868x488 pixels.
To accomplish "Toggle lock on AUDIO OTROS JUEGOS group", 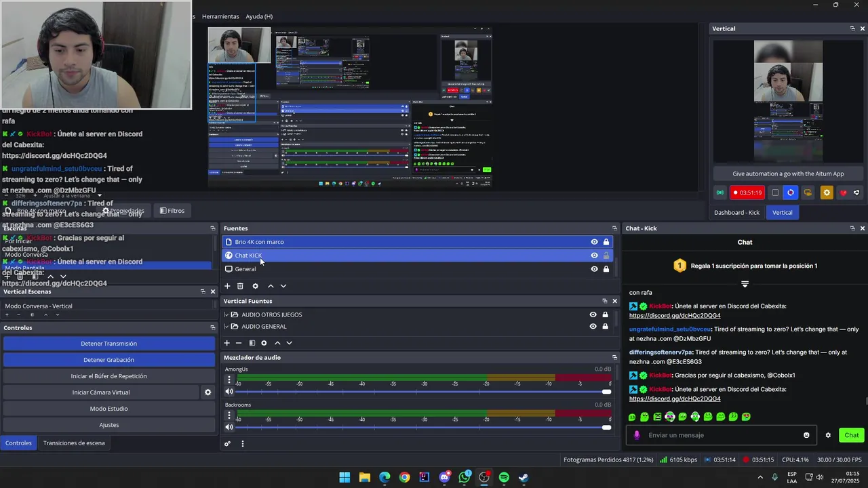I will click(x=605, y=314).
